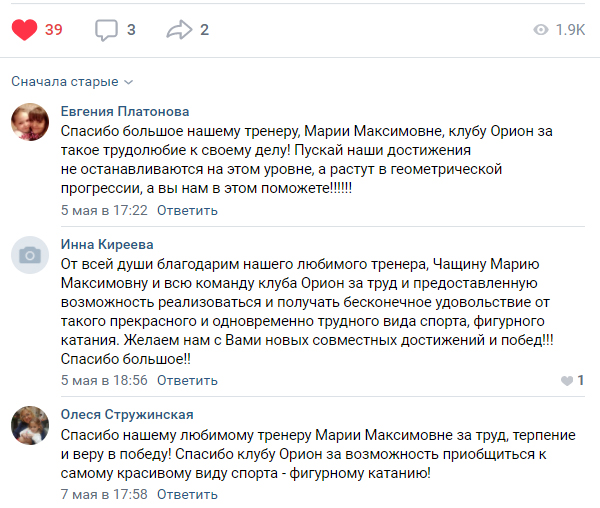
Task: Open Евгения Платонова's profile name link
Action: point(125,111)
